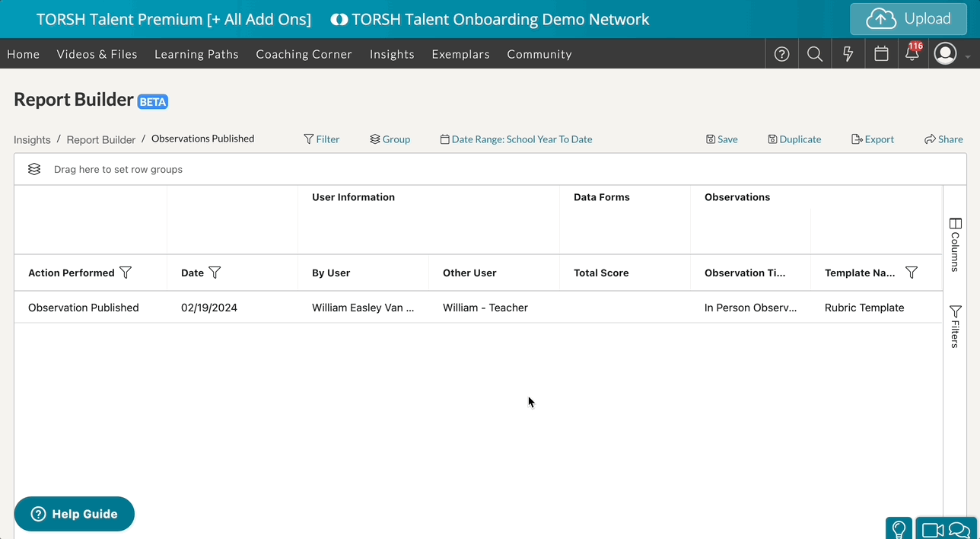Toggle the Columns side panel
Image resolution: width=980 pixels, height=539 pixels.
click(955, 244)
